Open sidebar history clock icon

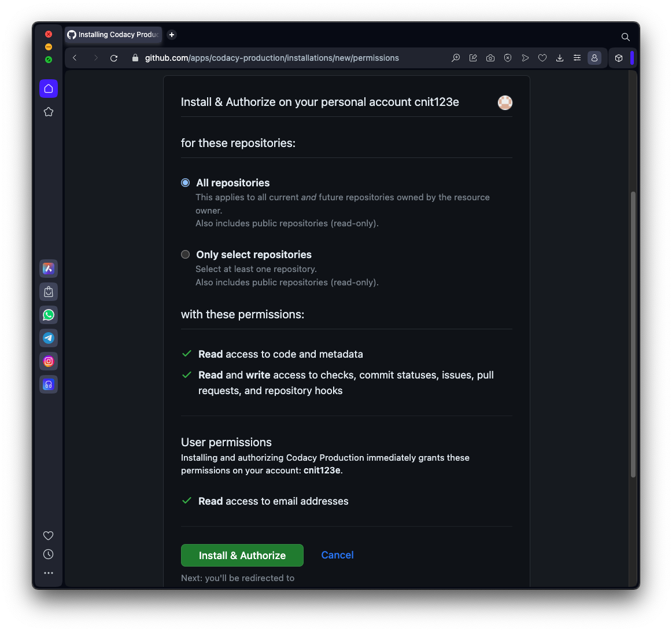[49, 554]
